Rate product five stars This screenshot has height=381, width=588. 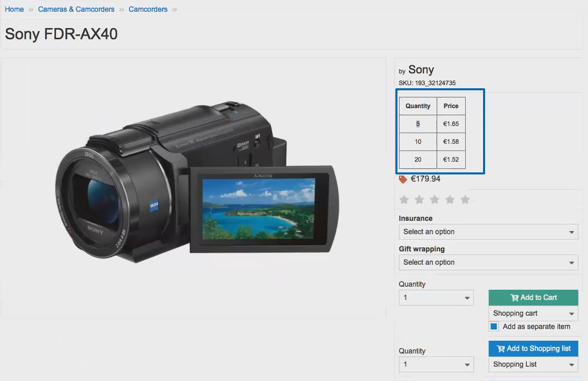click(x=465, y=199)
